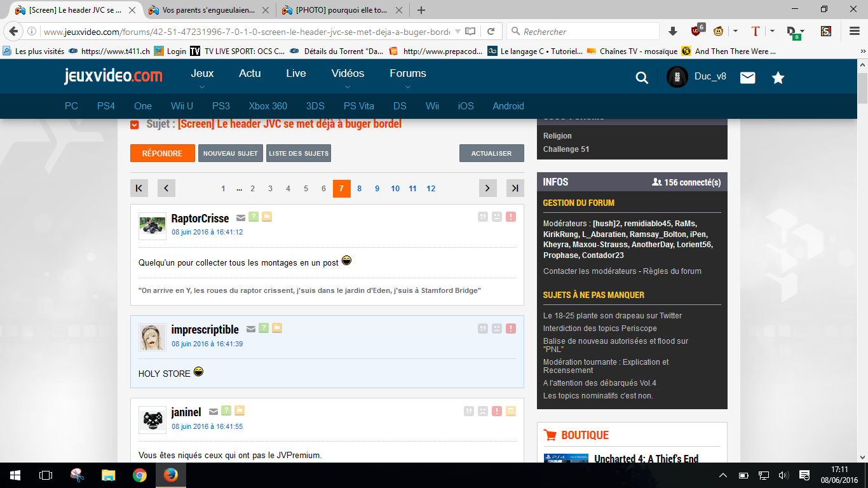Open new browser tab with plus
Image resolution: width=868 pixels, height=488 pixels.
(x=421, y=10)
